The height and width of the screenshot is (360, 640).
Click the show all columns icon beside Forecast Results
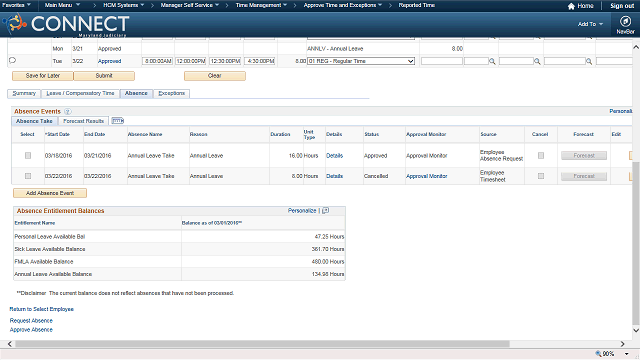[x=118, y=121]
